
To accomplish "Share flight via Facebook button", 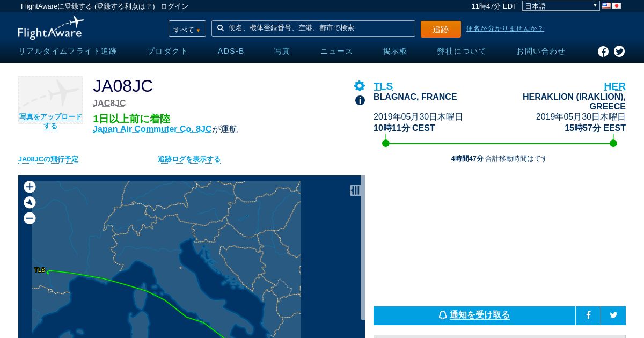I will pyautogui.click(x=588, y=315).
